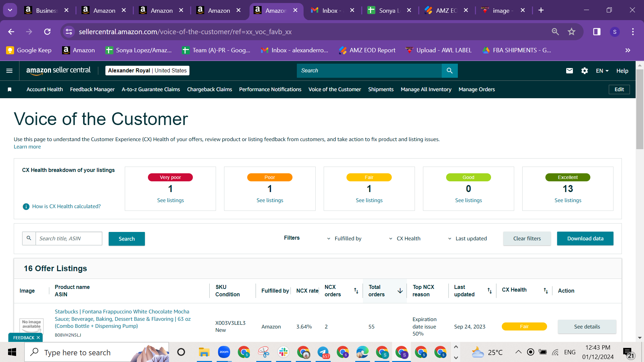
Task: Close the FEEDBACK widget
Action: [x=38, y=338]
